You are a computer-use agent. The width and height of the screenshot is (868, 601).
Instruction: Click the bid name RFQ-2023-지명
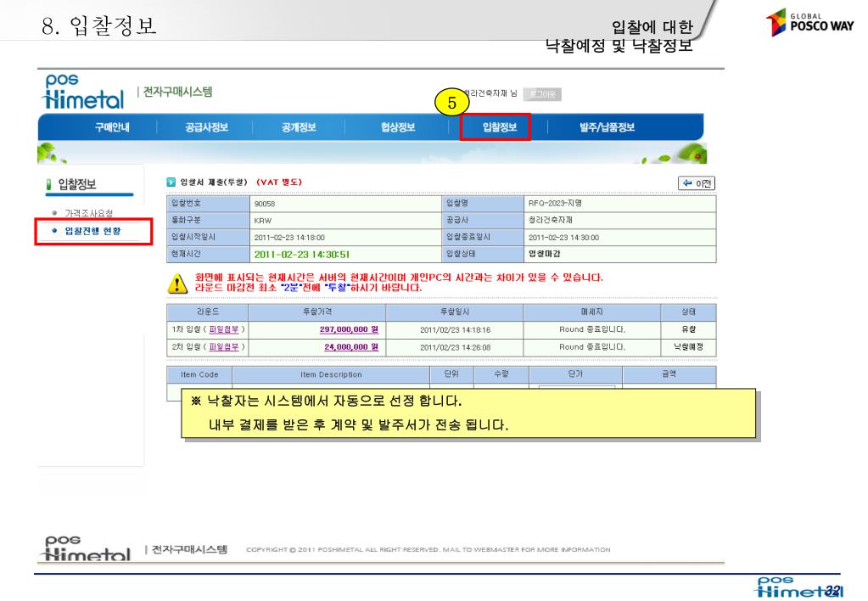pos(555,203)
